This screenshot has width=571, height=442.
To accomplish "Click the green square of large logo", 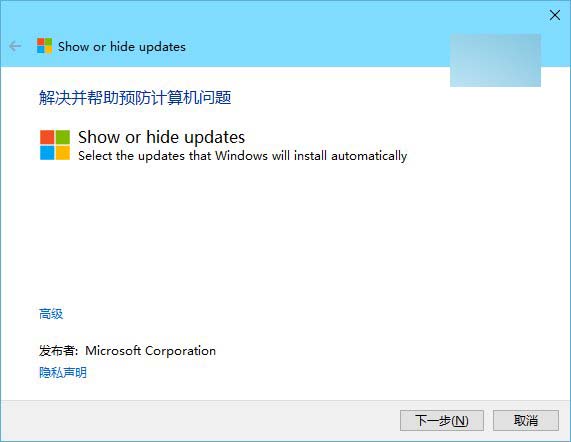I will click(63, 137).
